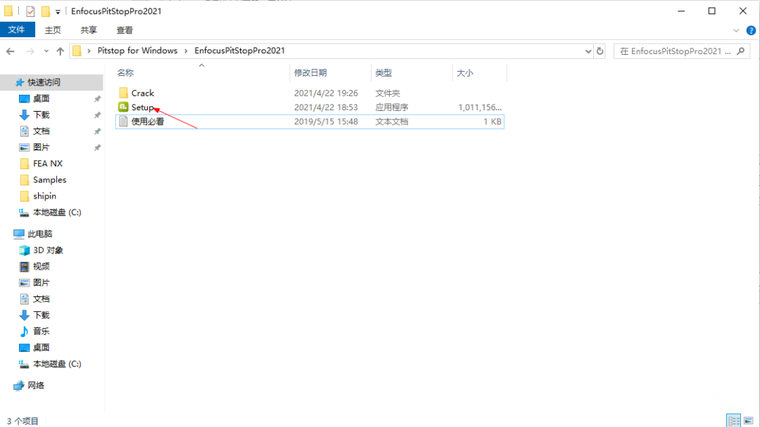Minimize the EnfocusPitStopPro2021 window
Screen dimensions: 760x427
[x=681, y=11]
